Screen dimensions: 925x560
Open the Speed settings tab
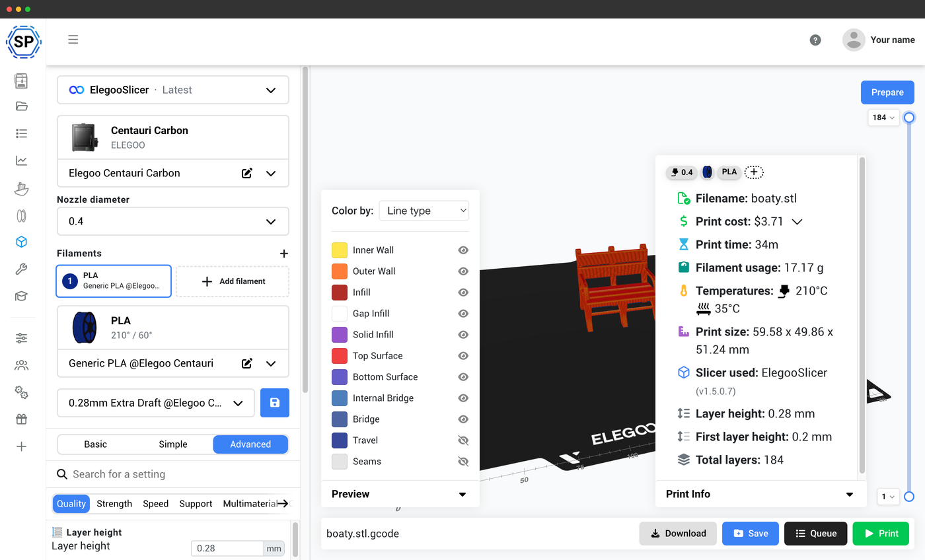pos(156,504)
